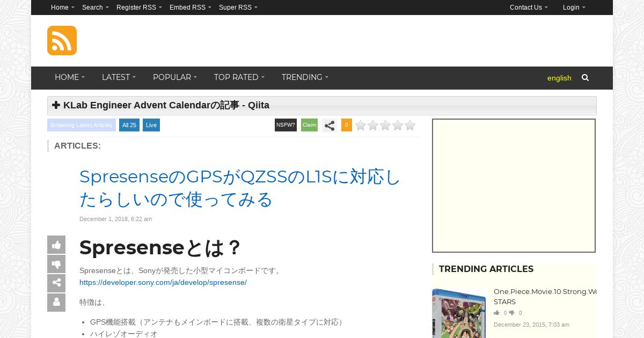644x338 pixels.
Task: Open the share icon next to the Claim button
Action: tap(330, 126)
